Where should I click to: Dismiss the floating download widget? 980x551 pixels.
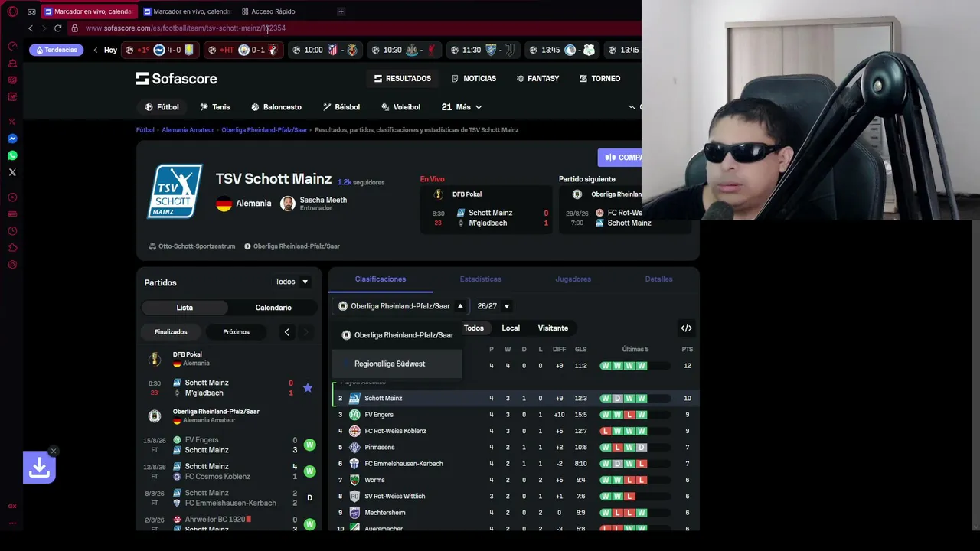(x=54, y=452)
